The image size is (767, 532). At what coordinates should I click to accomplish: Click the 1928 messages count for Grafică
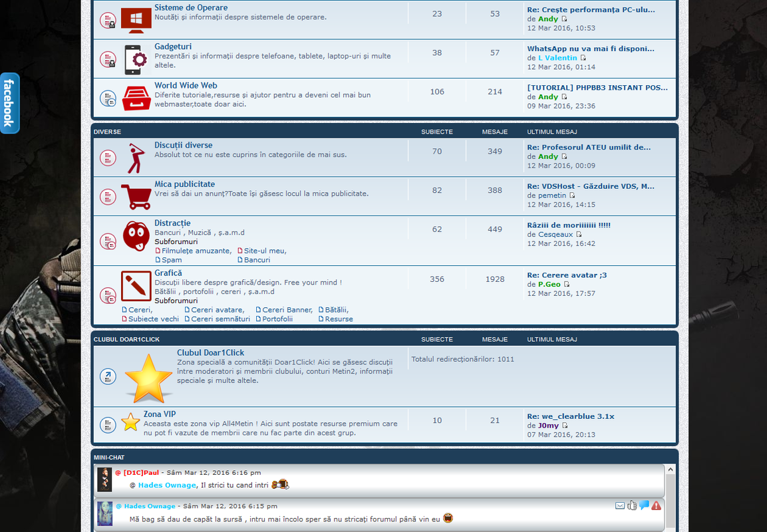click(494, 279)
